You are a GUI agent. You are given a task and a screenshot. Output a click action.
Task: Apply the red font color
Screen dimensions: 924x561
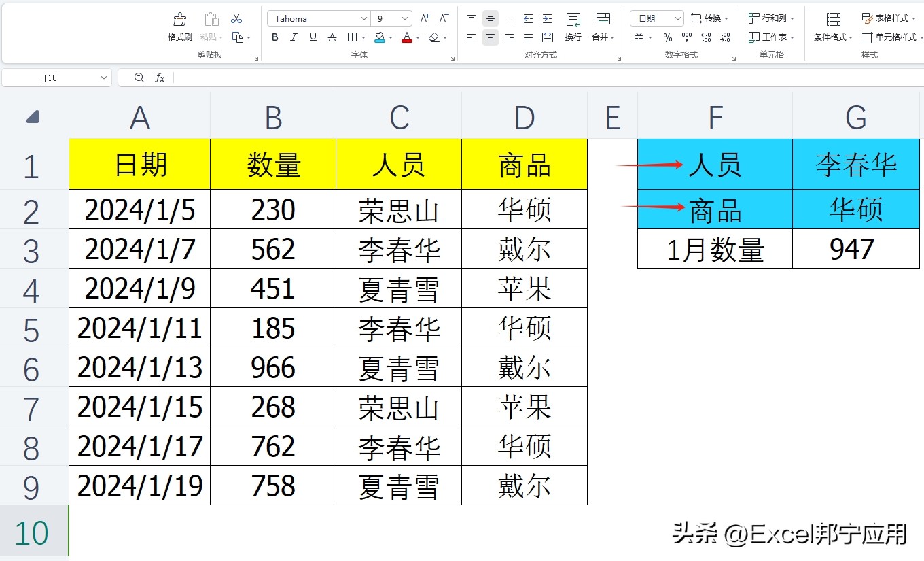(407, 37)
